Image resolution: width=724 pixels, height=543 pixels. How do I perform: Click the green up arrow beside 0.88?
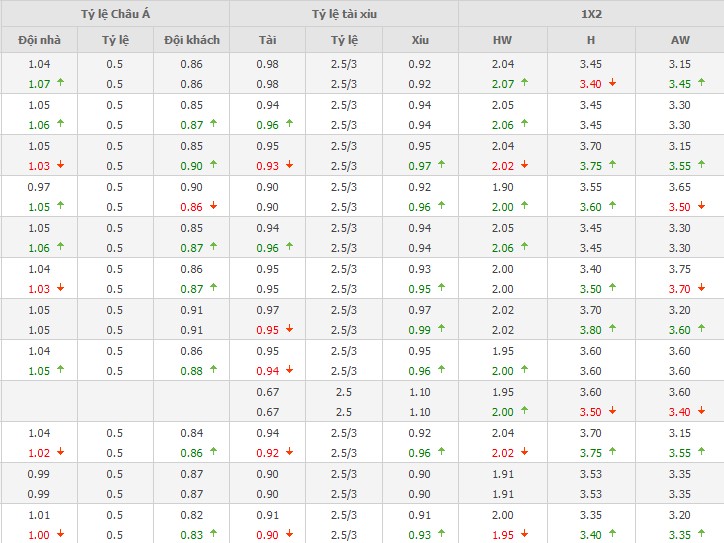coord(214,371)
